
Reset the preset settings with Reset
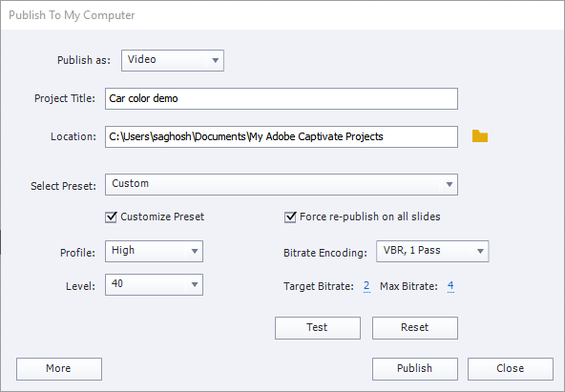click(x=415, y=328)
